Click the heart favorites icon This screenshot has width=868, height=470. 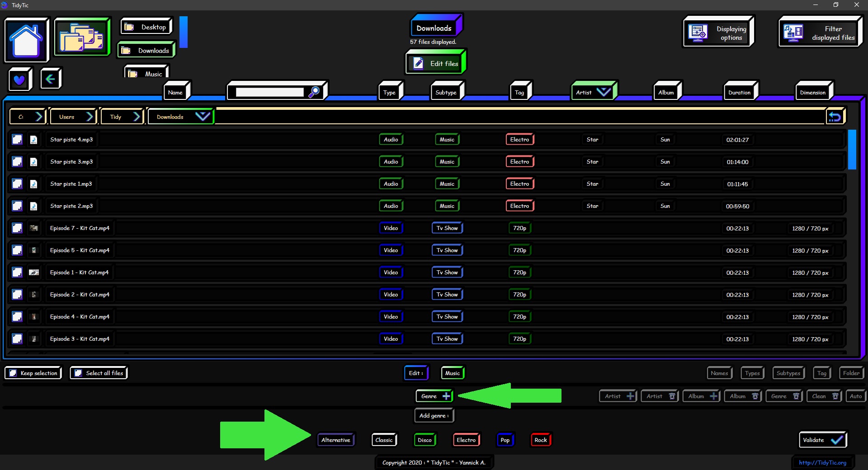[x=19, y=80]
